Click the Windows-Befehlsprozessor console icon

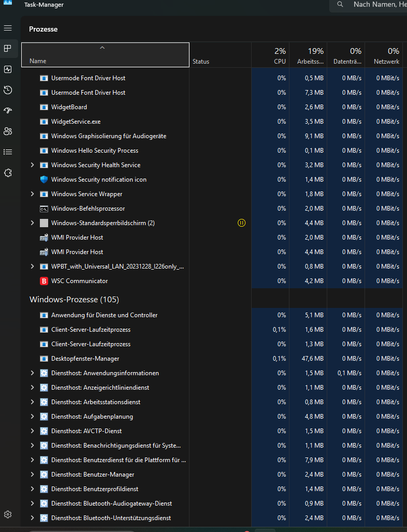pyautogui.click(x=44, y=209)
